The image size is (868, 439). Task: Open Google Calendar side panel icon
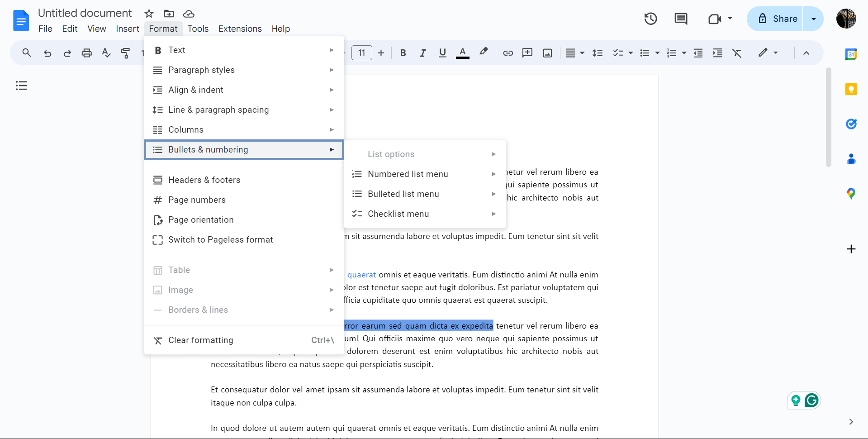pyautogui.click(x=851, y=54)
